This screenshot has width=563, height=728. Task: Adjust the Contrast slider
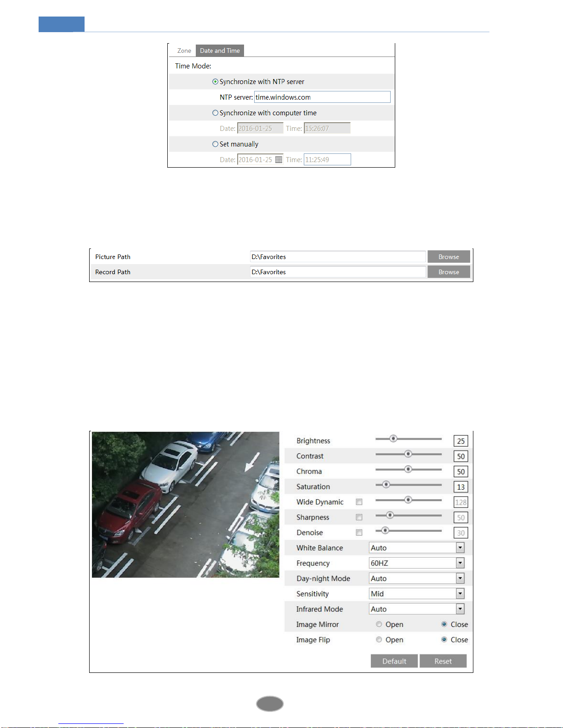[x=408, y=454]
